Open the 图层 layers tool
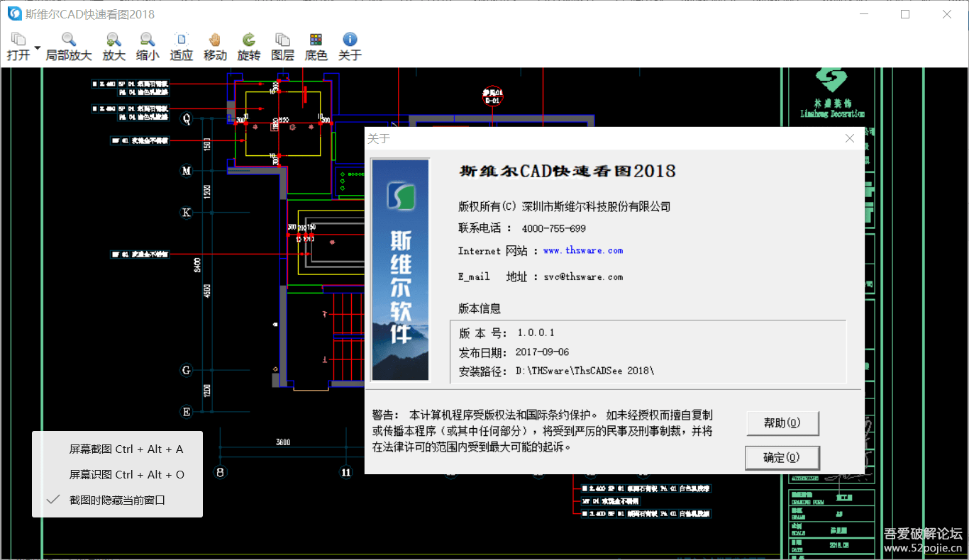Image resolution: width=969 pixels, height=560 pixels. tap(282, 47)
